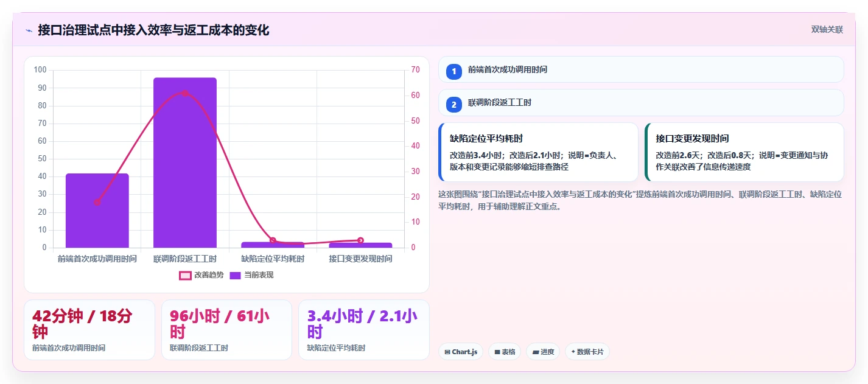Click the 进度 tag
The width and height of the screenshot is (868, 384).
point(544,352)
